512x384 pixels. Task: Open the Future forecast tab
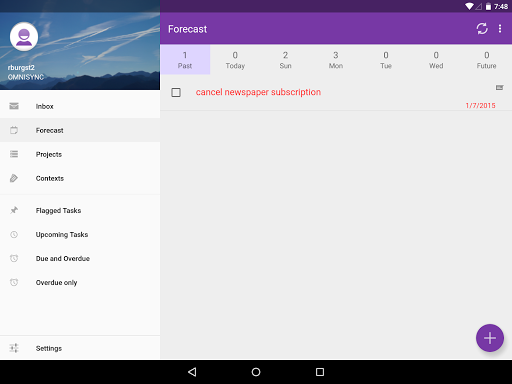pos(486,60)
